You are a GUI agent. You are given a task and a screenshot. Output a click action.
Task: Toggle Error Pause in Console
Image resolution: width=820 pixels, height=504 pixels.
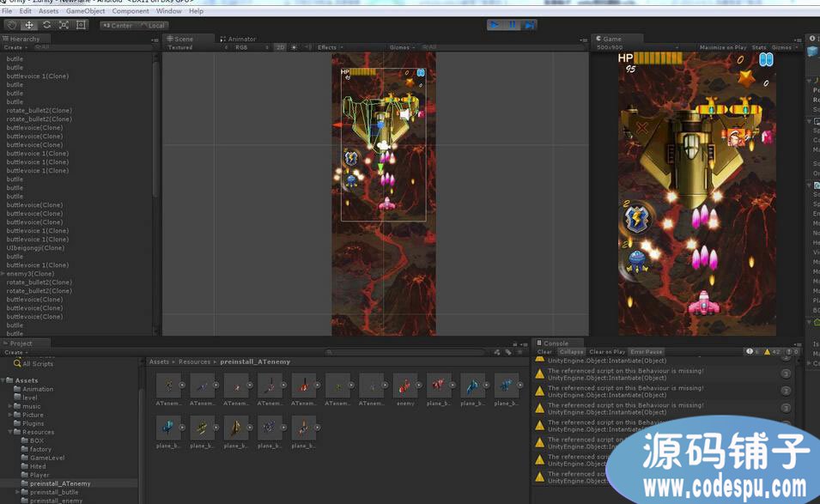(x=647, y=352)
